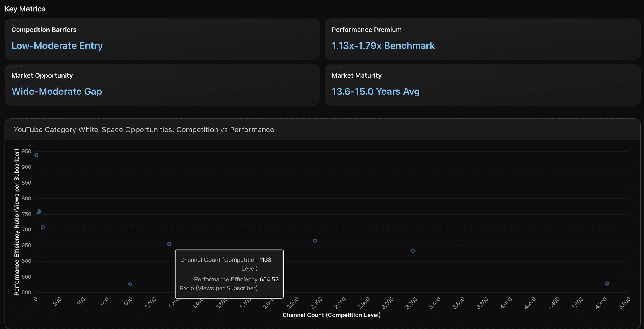Viewport: 644px width, 329px height.
Task: Click the Channel Count axis label
Action: coord(331,315)
